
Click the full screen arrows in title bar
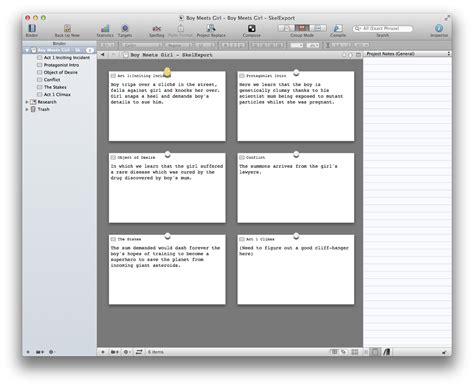tap(447, 18)
